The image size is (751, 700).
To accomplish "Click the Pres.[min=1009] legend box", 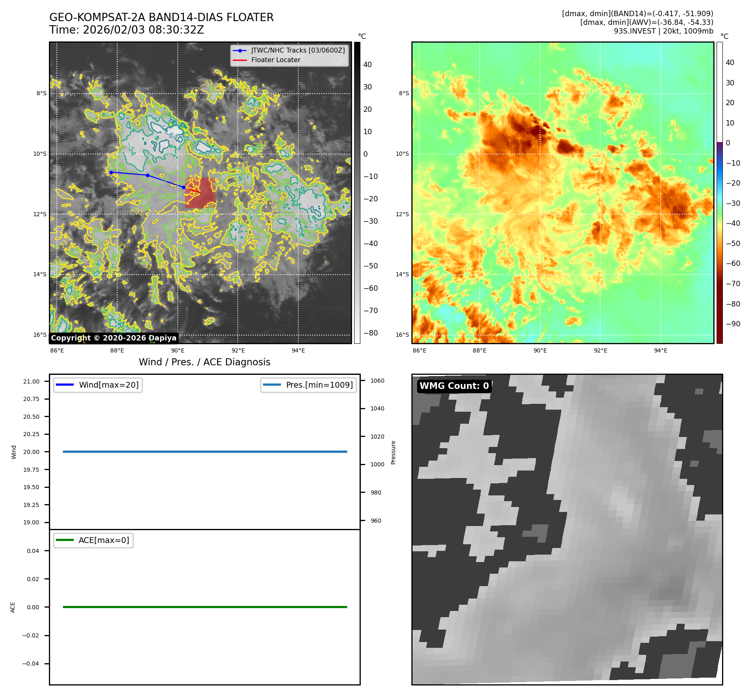I will pos(309,385).
